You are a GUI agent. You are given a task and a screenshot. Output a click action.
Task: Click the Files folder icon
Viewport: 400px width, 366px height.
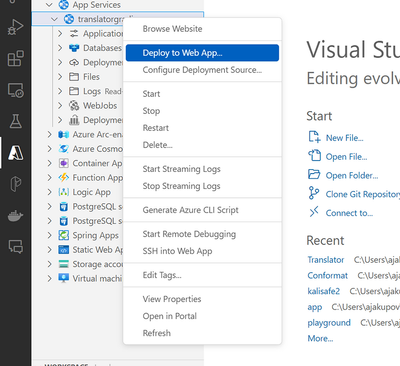click(74, 77)
